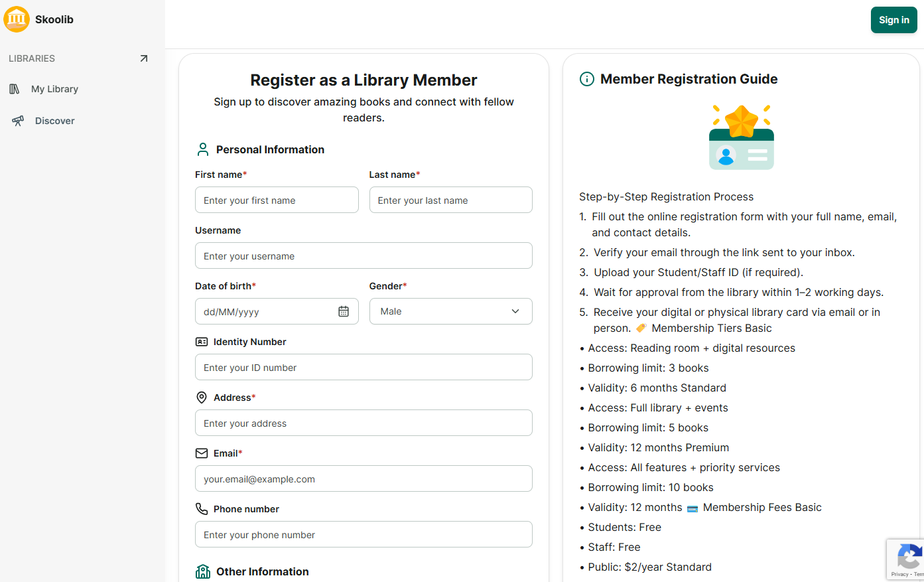
Task: Click into the Phone number field
Action: pyautogui.click(x=363, y=534)
